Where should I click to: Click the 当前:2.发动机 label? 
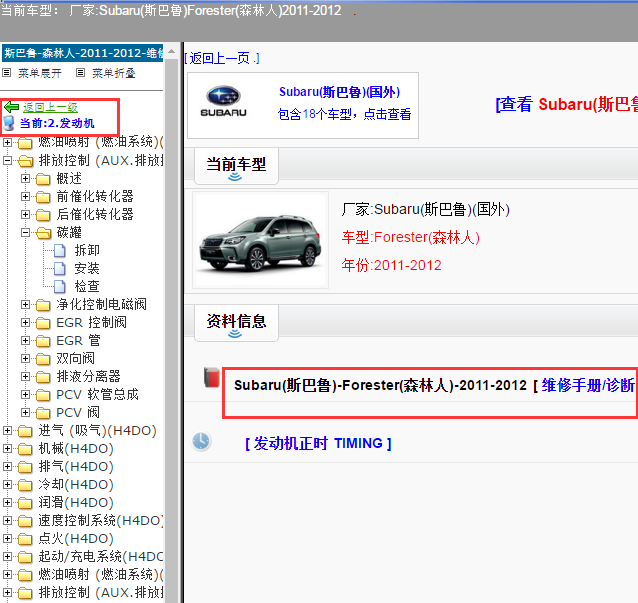(x=57, y=123)
